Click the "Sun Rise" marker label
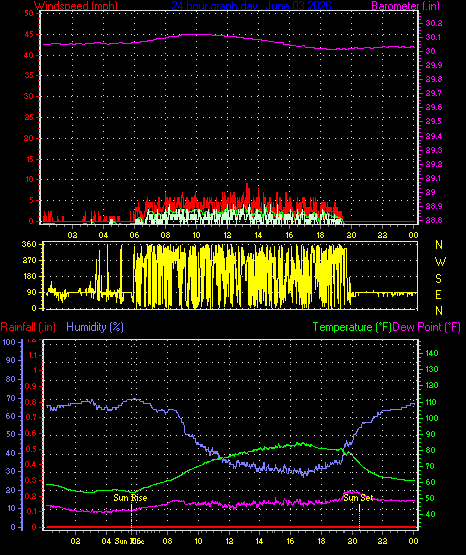 130,498
